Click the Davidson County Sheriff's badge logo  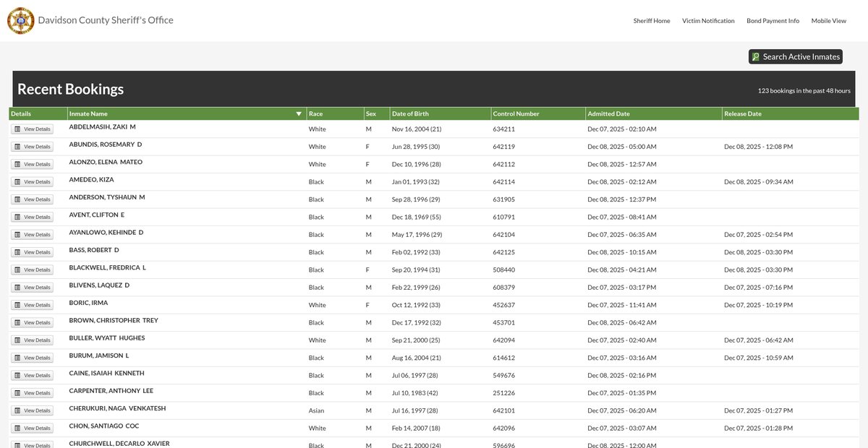pyautogui.click(x=20, y=20)
